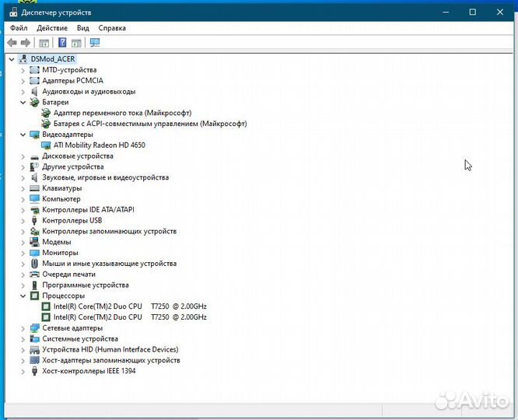Click the Device Manager title bar icon
Image resolution: width=518 pixels, height=420 pixels.
click(x=13, y=12)
